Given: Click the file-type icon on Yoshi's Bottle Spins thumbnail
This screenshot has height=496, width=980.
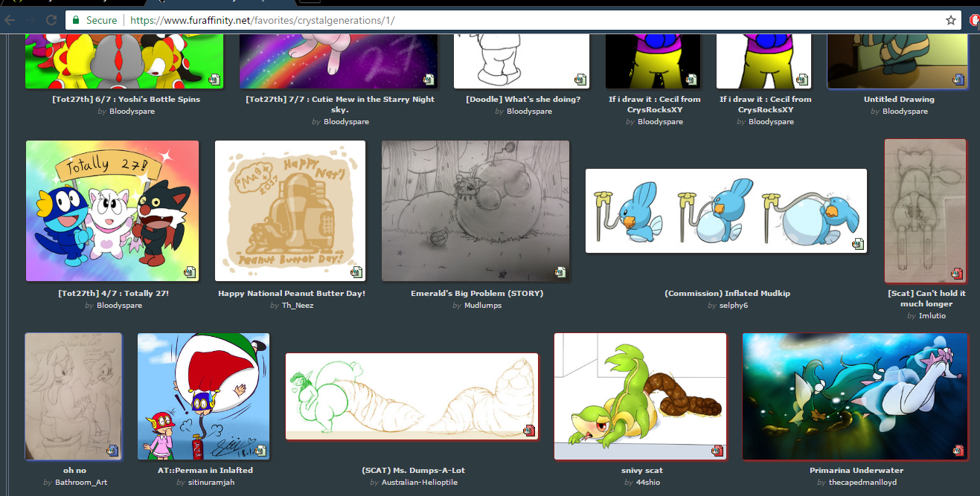Looking at the screenshot, I should point(214,79).
